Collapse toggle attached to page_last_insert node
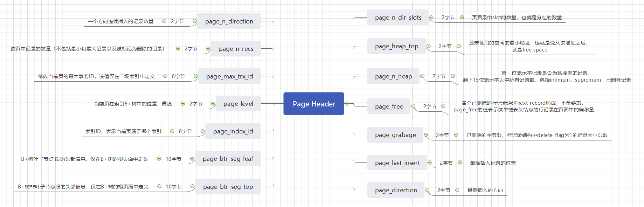Image resolution: width=644 pixels, height=207 pixels. (x=430, y=163)
